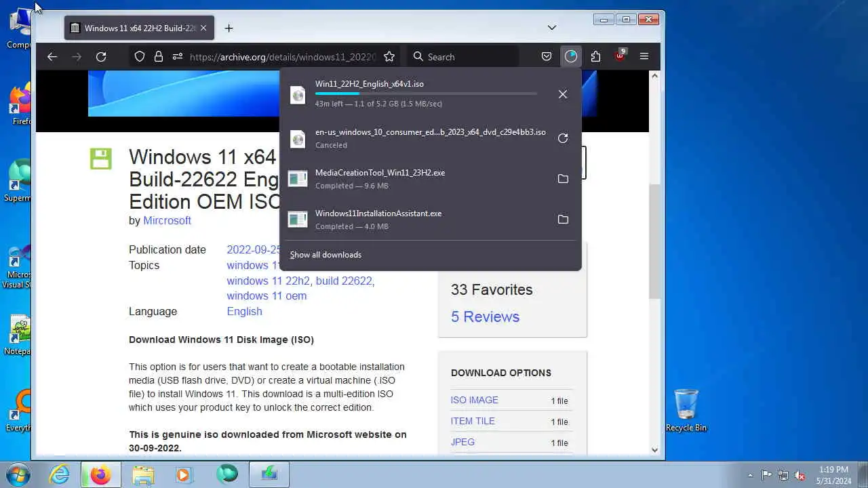Click the 33 Favorites count
The width and height of the screenshot is (868, 488).
[492, 289]
